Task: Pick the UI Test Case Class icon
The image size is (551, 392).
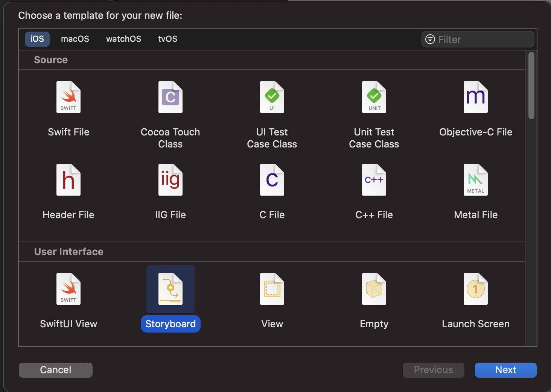Action: pyautogui.click(x=272, y=97)
